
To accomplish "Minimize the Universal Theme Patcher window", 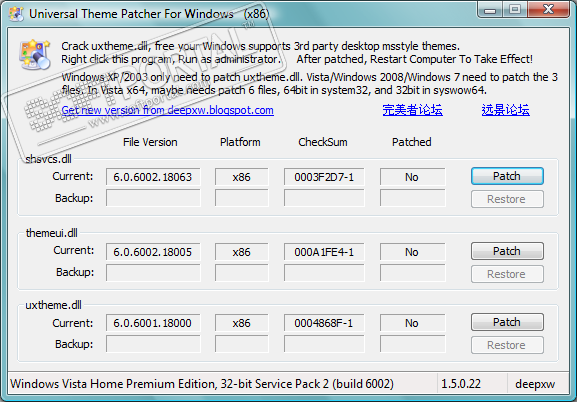I will (490, 10).
